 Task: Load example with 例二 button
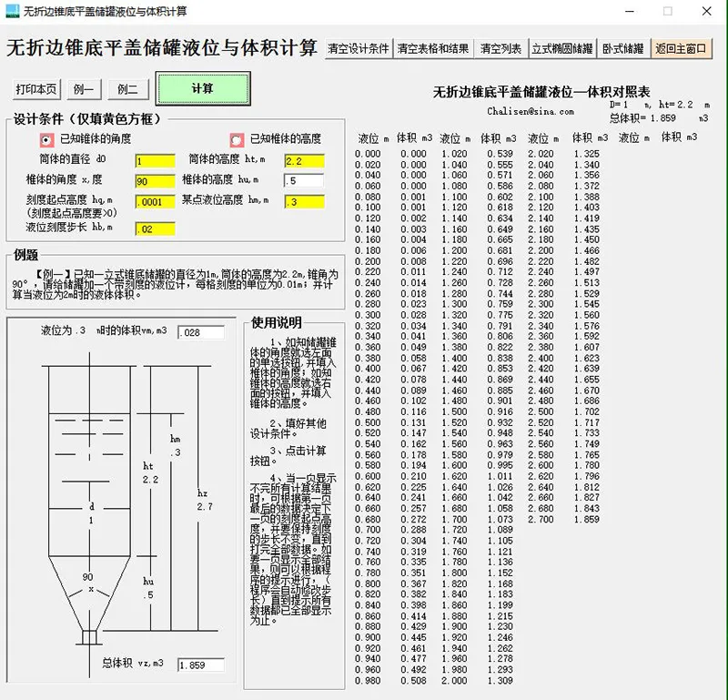pyautogui.click(x=128, y=88)
